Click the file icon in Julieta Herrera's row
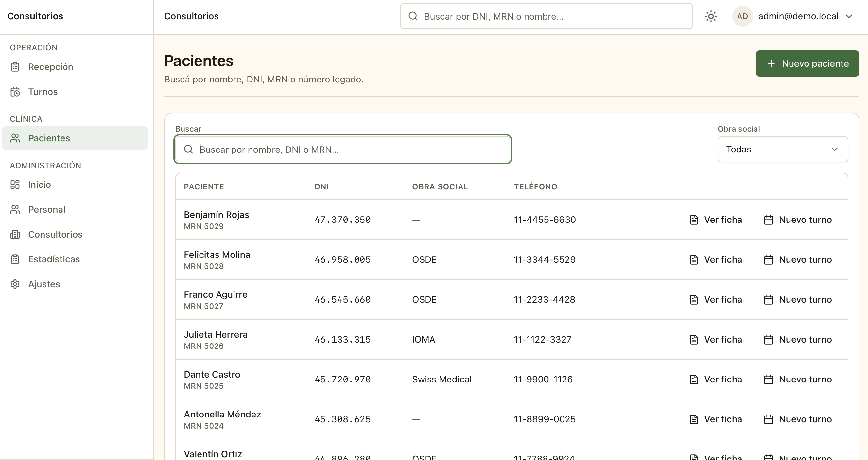868x460 pixels. coord(694,339)
